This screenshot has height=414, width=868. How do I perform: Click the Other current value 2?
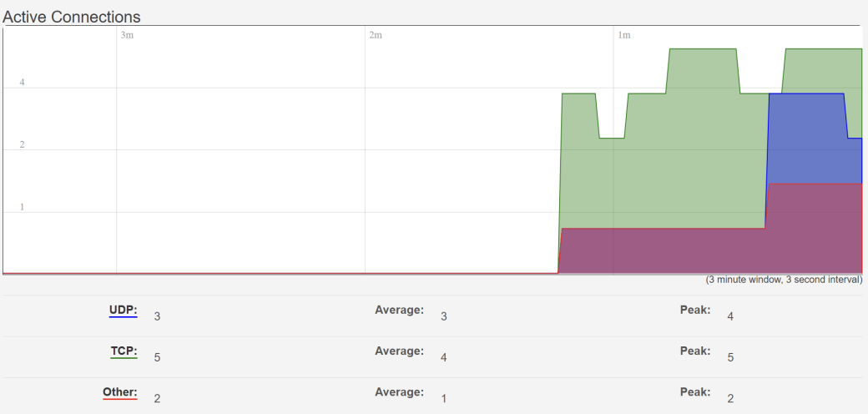pos(157,398)
